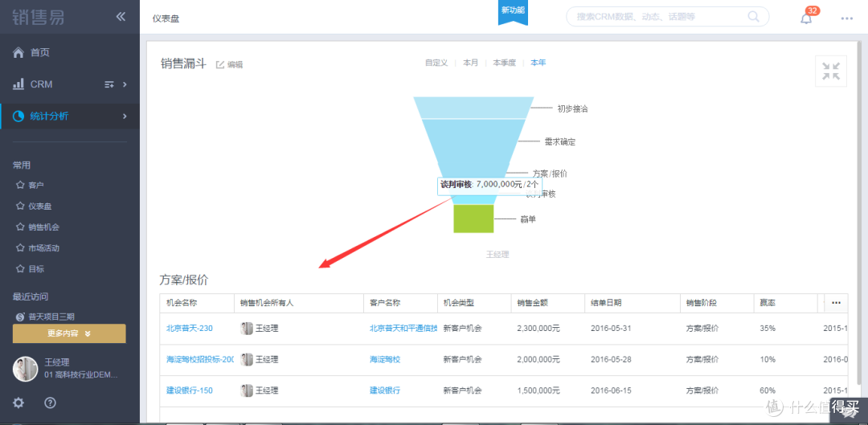
Task: Open table column options dots
Action: (x=836, y=303)
